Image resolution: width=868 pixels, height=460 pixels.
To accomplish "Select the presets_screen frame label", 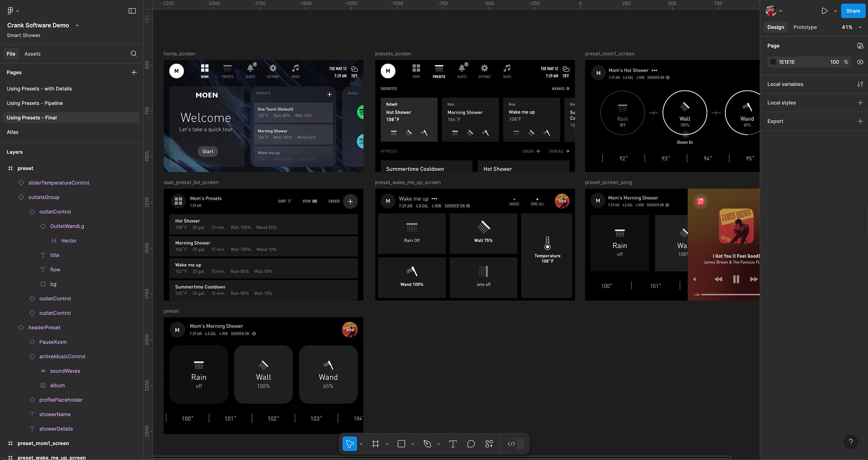I will pyautogui.click(x=393, y=54).
